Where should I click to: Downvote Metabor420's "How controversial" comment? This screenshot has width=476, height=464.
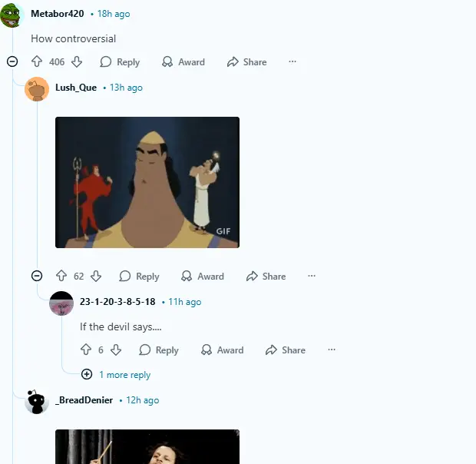(x=77, y=61)
